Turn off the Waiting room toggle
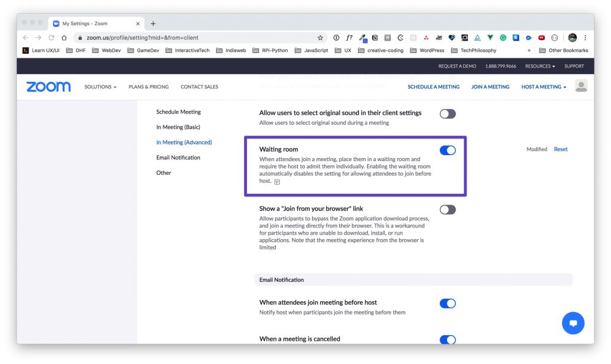 click(x=448, y=150)
